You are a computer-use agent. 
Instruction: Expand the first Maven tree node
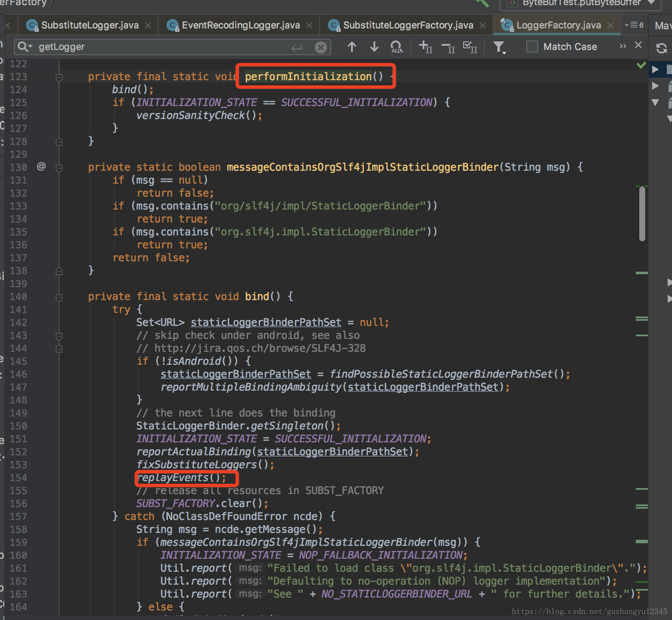coord(656,69)
